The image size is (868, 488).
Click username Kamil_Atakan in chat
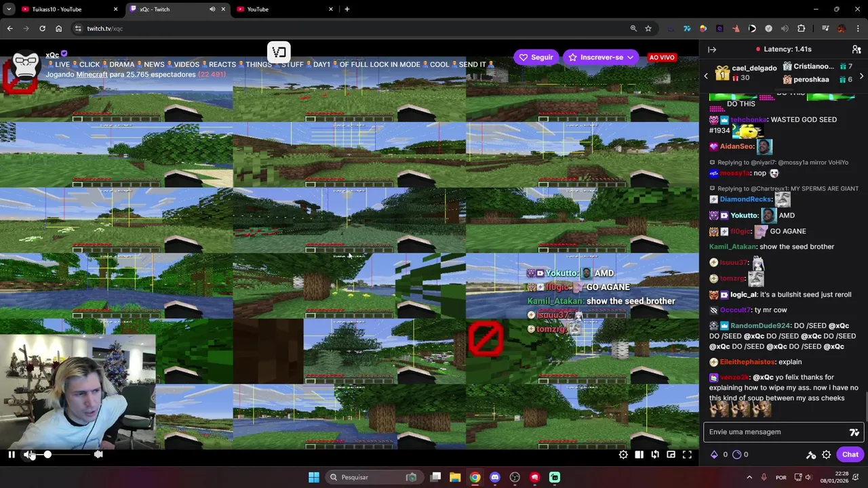[732, 247]
